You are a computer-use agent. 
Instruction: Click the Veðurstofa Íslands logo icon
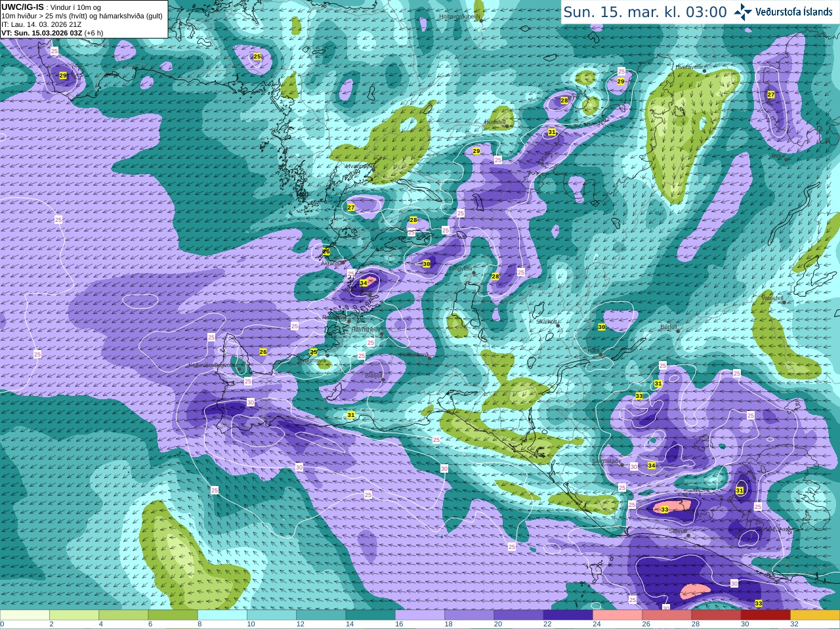tap(743, 11)
